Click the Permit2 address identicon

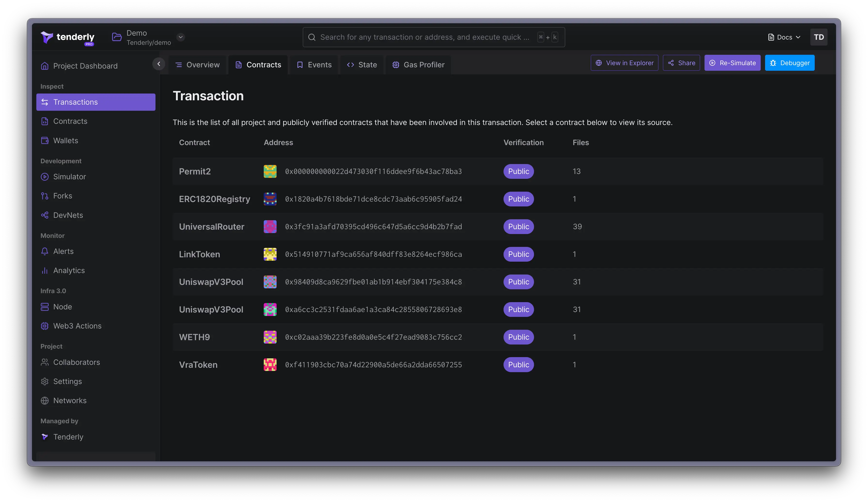click(x=270, y=172)
